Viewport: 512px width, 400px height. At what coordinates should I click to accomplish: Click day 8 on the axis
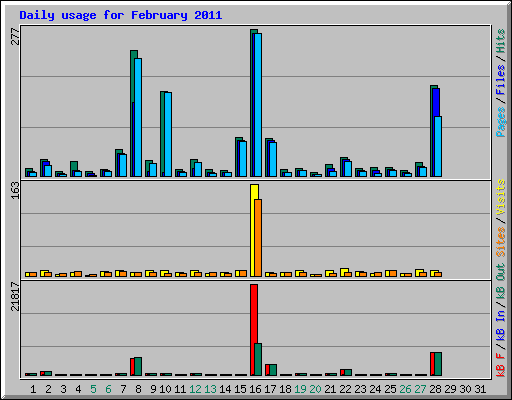(x=138, y=389)
